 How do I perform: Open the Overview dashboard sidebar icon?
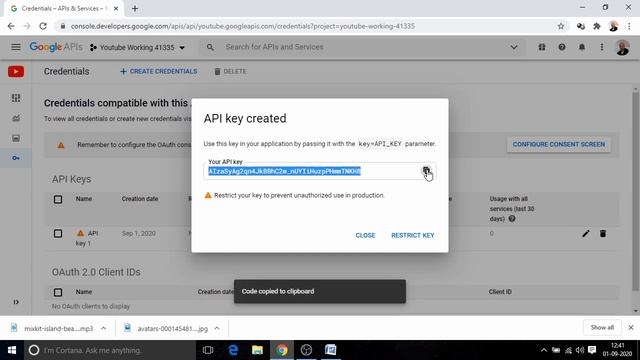pyautogui.click(x=16, y=98)
